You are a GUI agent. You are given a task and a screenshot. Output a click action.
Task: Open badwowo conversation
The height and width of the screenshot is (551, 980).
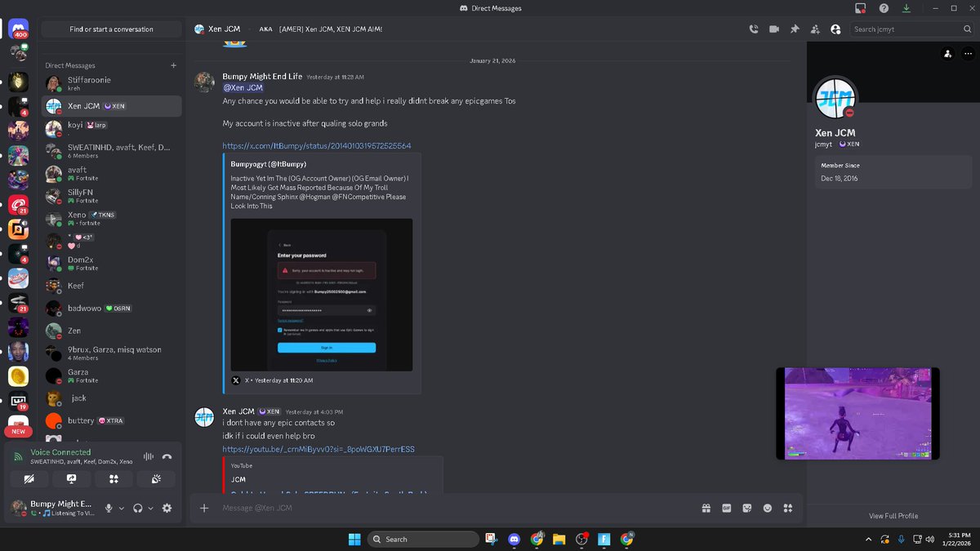pos(111,309)
